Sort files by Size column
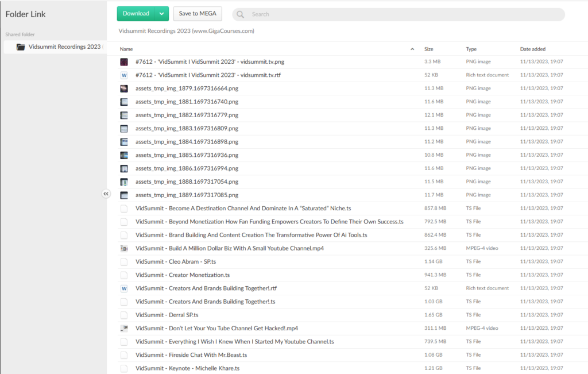The height and width of the screenshot is (374, 588). click(429, 49)
